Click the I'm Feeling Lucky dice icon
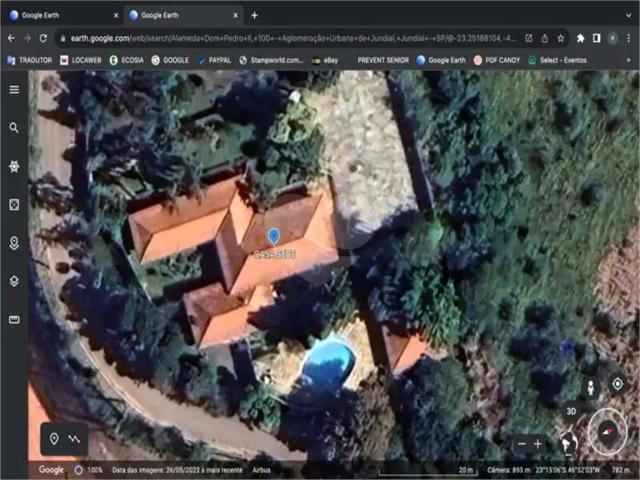The height and width of the screenshot is (480, 640). tap(14, 204)
